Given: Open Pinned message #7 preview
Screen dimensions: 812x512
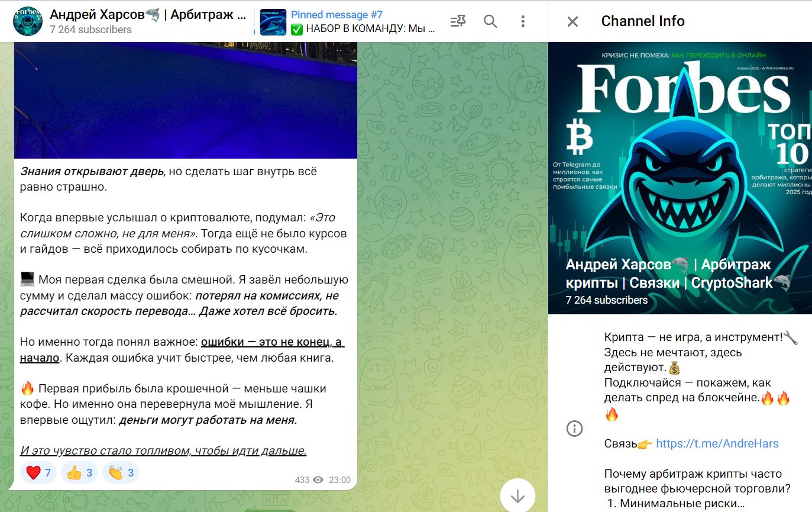Looking at the screenshot, I should point(348,21).
